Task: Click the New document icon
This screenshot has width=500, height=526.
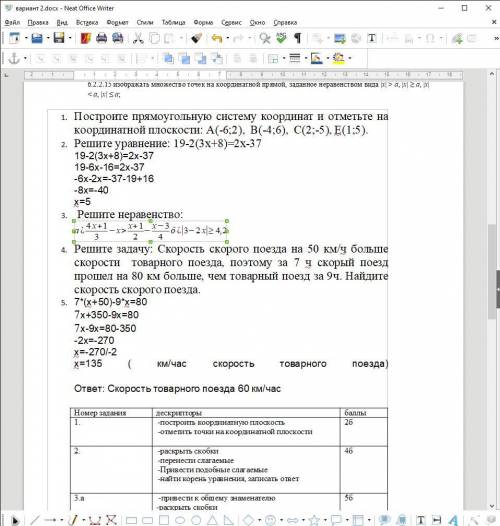Action: click(x=14, y=38)
